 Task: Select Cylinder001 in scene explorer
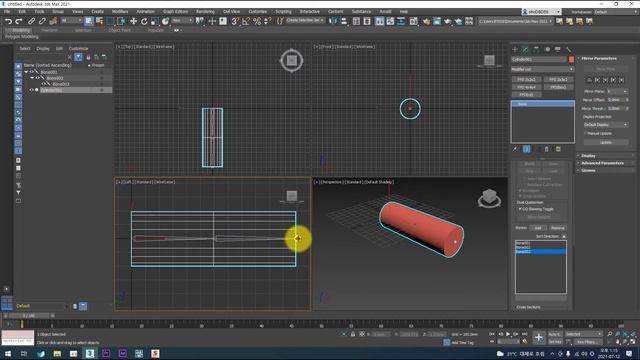[x=51, y=90]
